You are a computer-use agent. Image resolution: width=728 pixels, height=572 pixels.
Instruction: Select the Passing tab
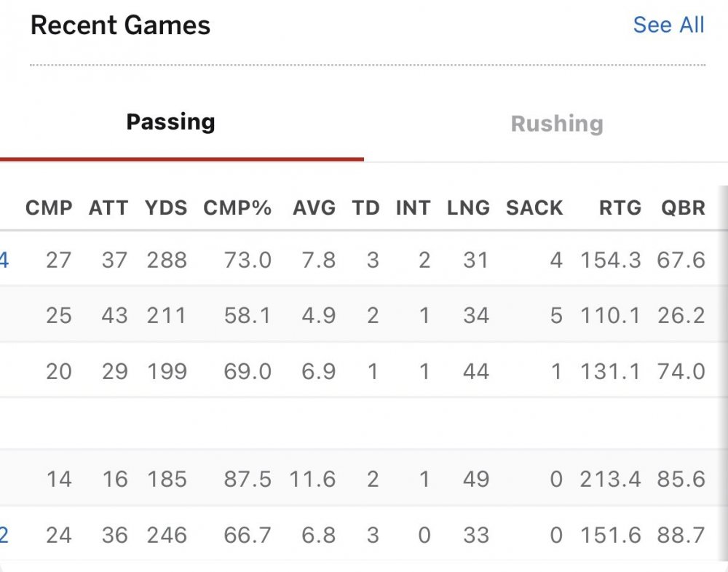(x=170, y=122)
